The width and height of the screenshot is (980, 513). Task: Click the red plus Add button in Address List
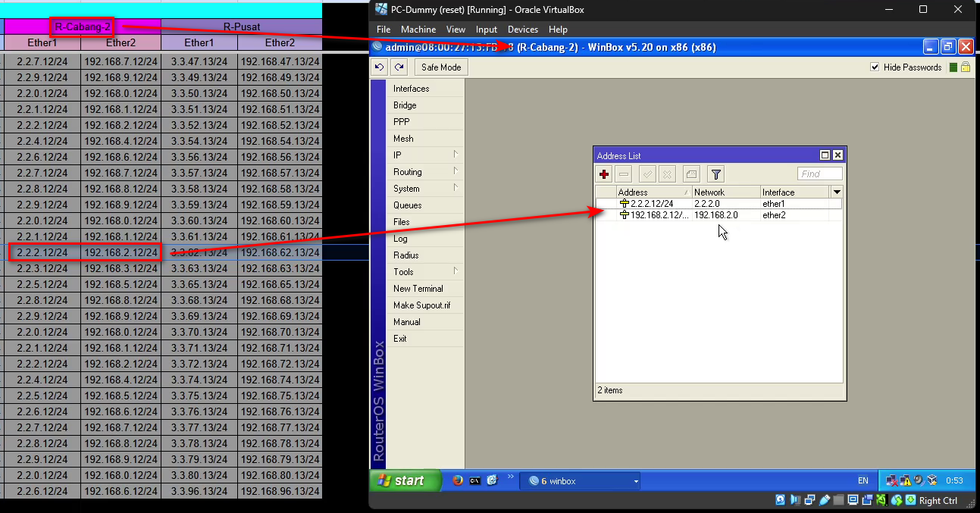click(x=604, y=174)
